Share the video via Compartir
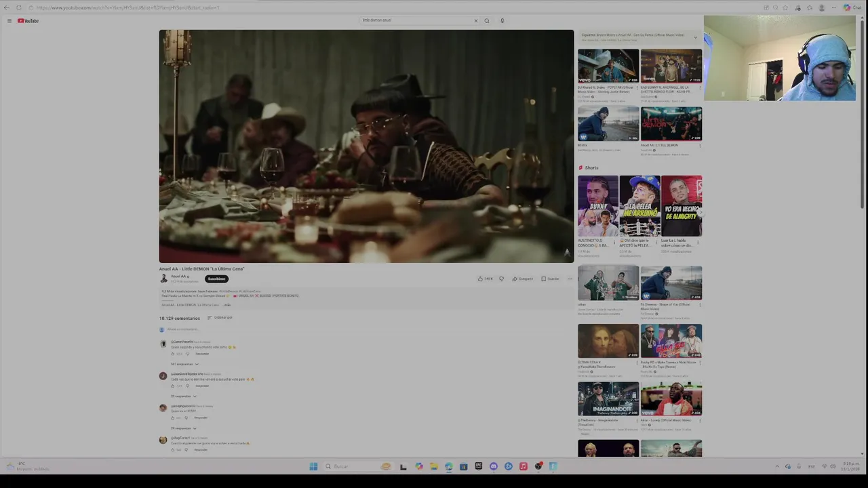 [x=522, y=279]
